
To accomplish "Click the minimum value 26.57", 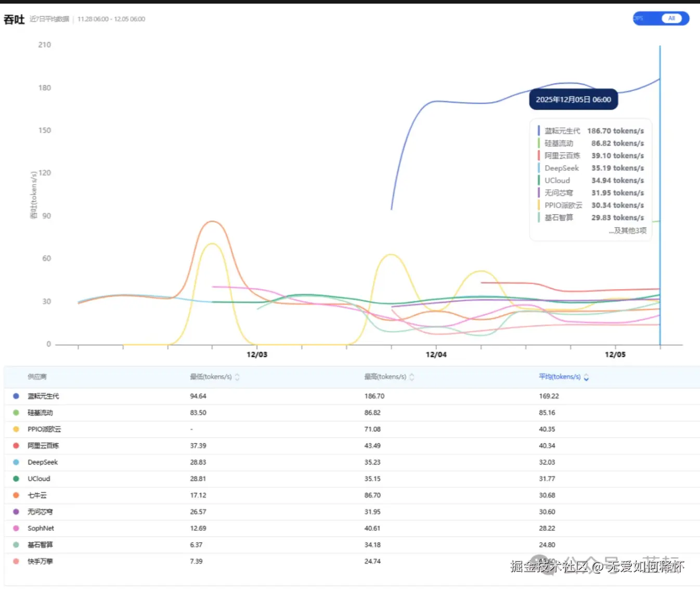I will pyautogui.click(x=198, y=511).
